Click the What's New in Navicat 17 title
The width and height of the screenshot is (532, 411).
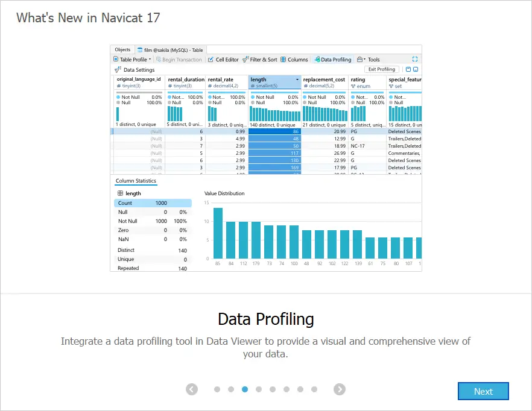click(x=88, y=18)
